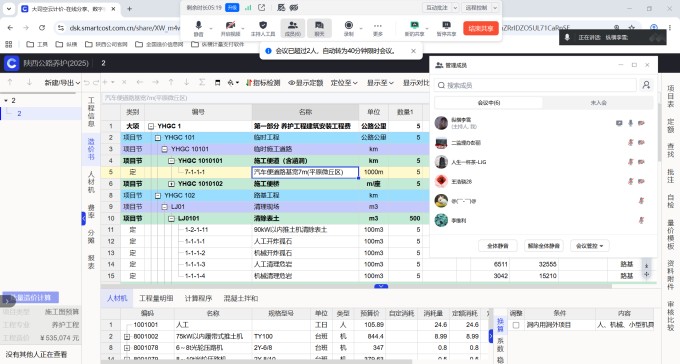680x364 pixels.
Task: Collapse the YHGC 101 node
Action: pos(158,138)
